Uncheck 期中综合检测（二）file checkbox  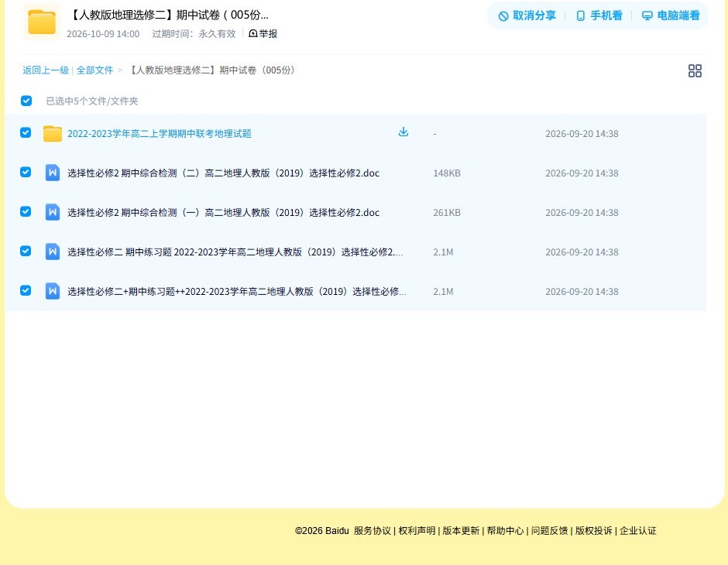[26, 172]
